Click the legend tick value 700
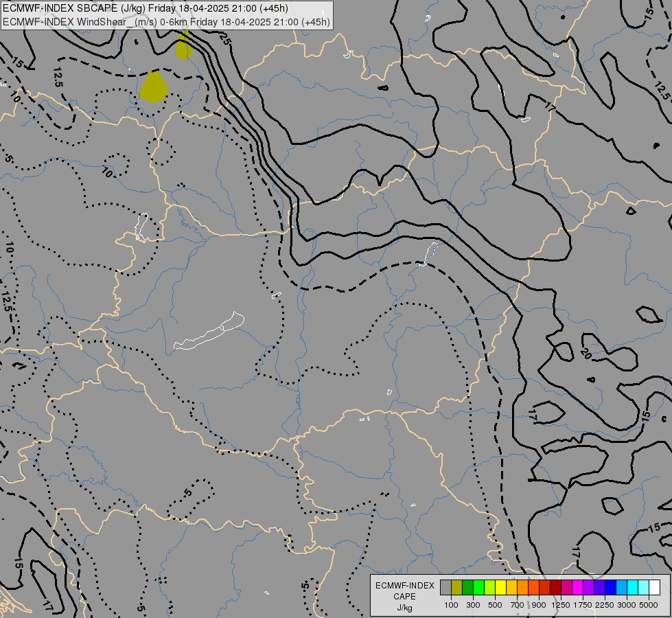672x618 pixels. tap(517, 605)
